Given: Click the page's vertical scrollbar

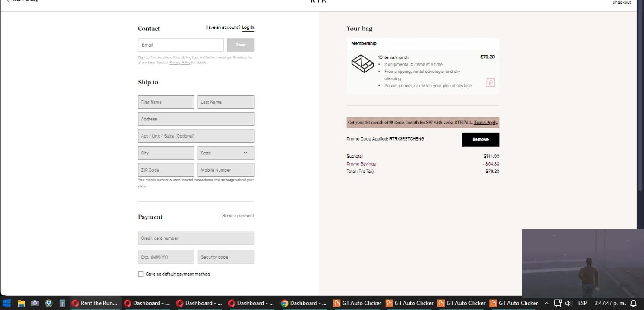Looking at the screenshot, I should click(640, 107).
